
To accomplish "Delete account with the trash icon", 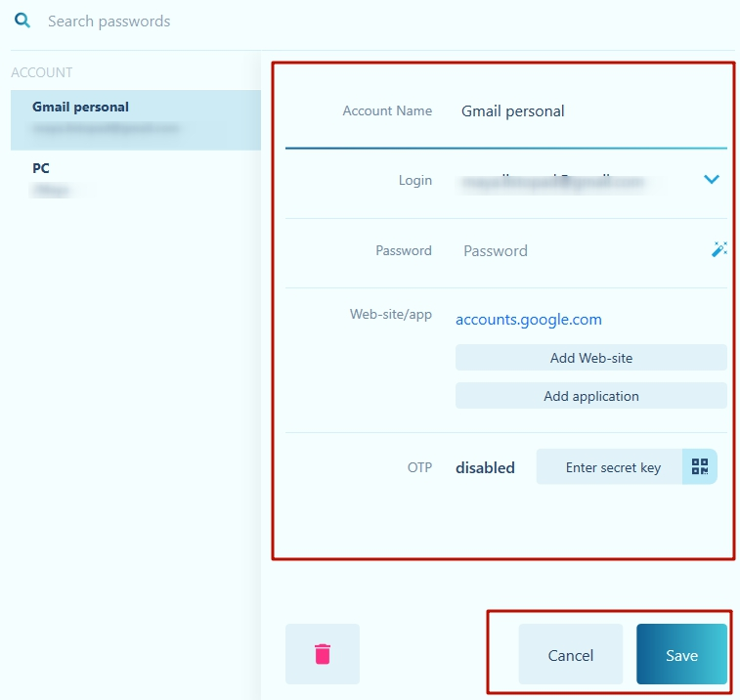I will point(323,654).
